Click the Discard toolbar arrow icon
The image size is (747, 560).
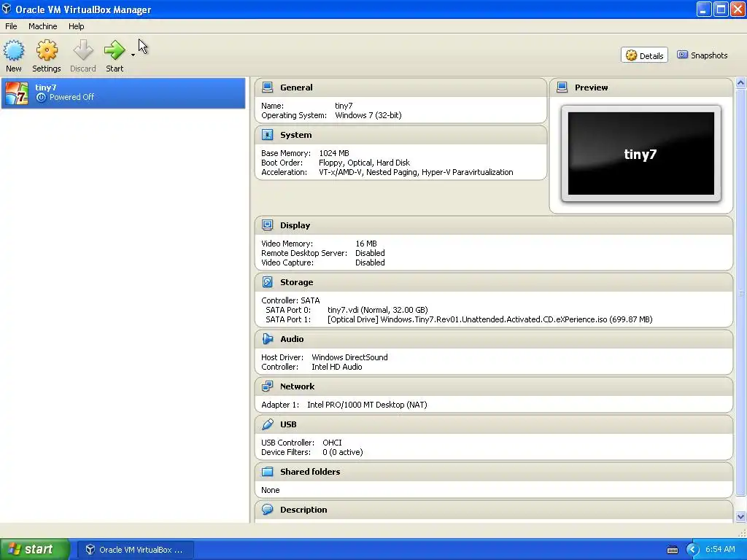[x=83, y=50]
